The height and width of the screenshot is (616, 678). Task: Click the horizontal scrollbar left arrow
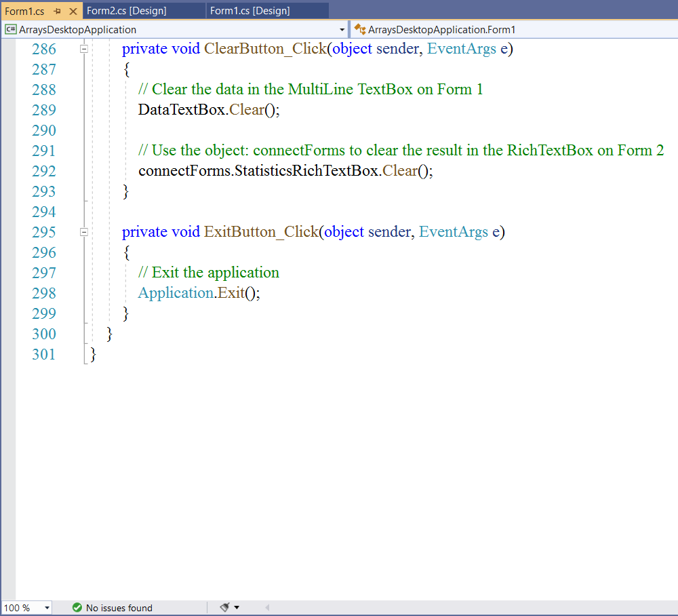pyautogui.click(x=267, y=607)
